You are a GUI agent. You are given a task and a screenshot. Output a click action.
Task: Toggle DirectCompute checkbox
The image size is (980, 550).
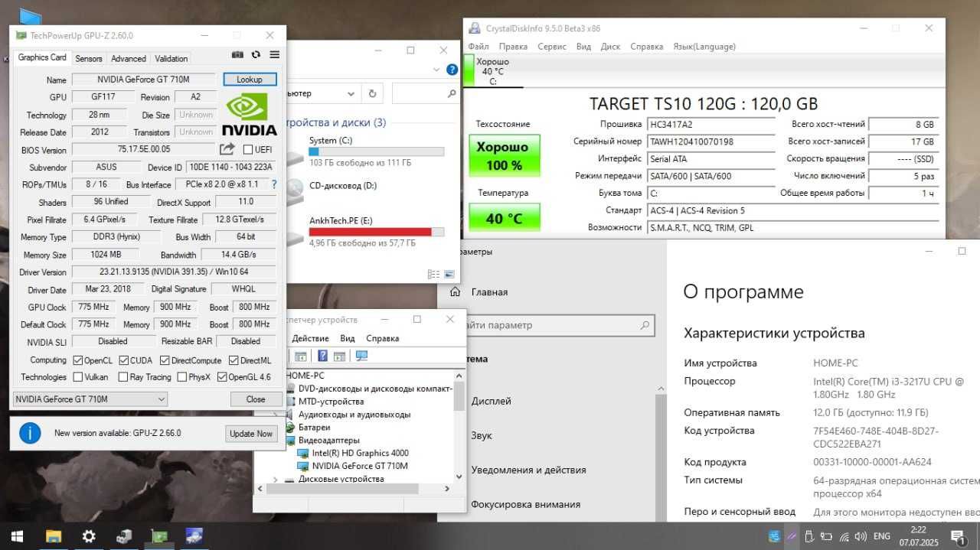pos(165,360)
